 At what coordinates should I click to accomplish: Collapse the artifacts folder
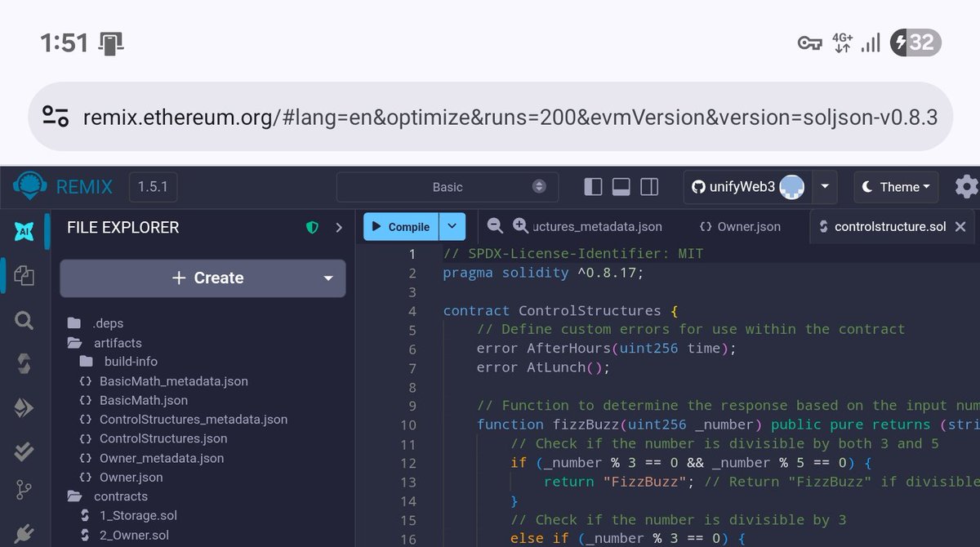(117, 343)
